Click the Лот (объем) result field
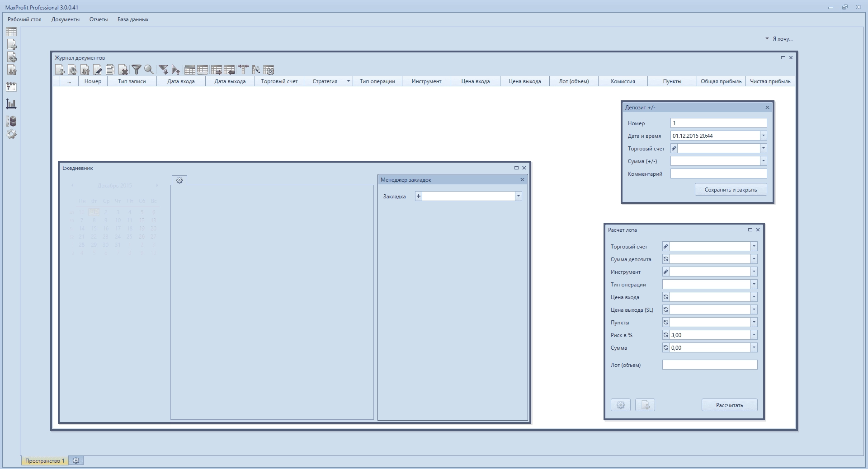This screenshot has width=868, height=469. click(710, 365)
